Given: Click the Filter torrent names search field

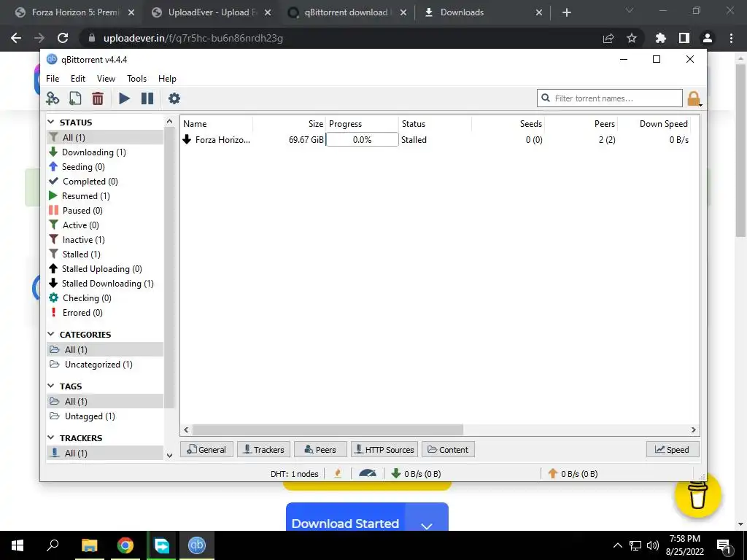Looking at the screenshot, I should click(x=610, y=98).
